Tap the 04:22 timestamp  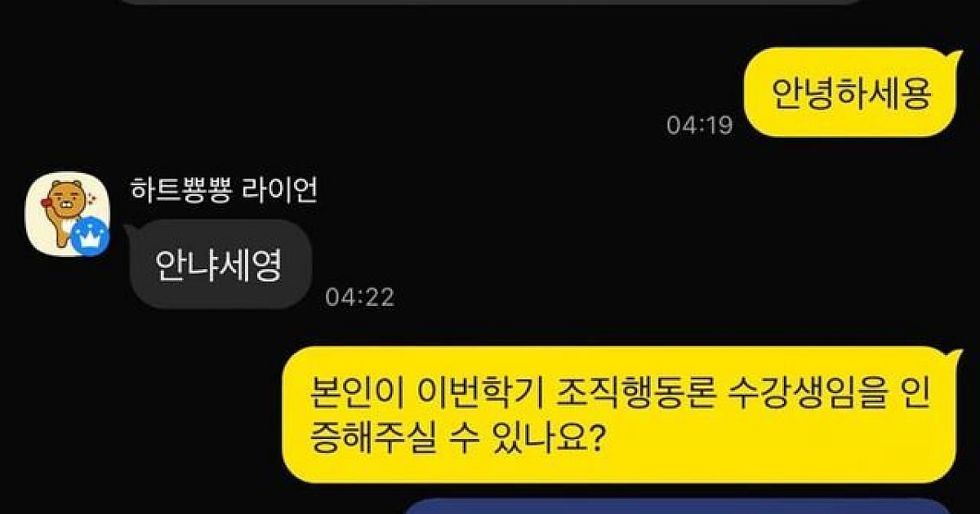(359, 296)
